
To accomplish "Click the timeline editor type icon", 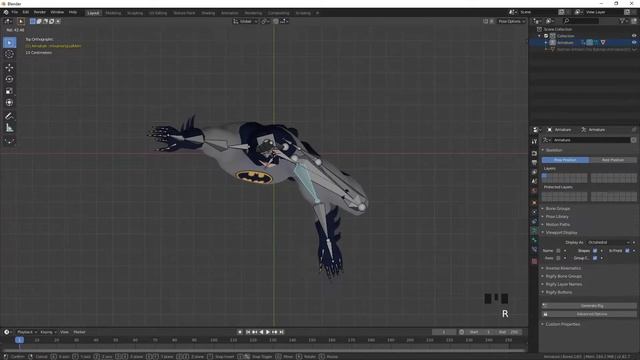I will (x=7, y=332).
